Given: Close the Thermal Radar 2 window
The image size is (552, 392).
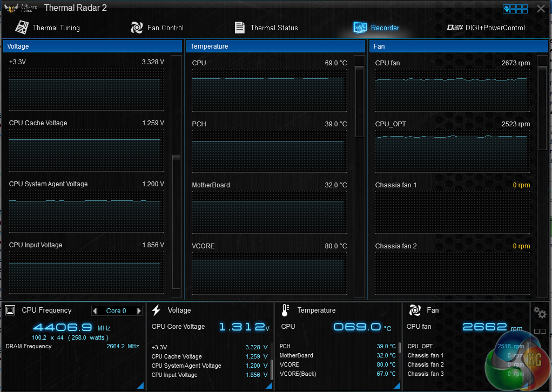Looking at the screenshot, I should coord(541,9).
